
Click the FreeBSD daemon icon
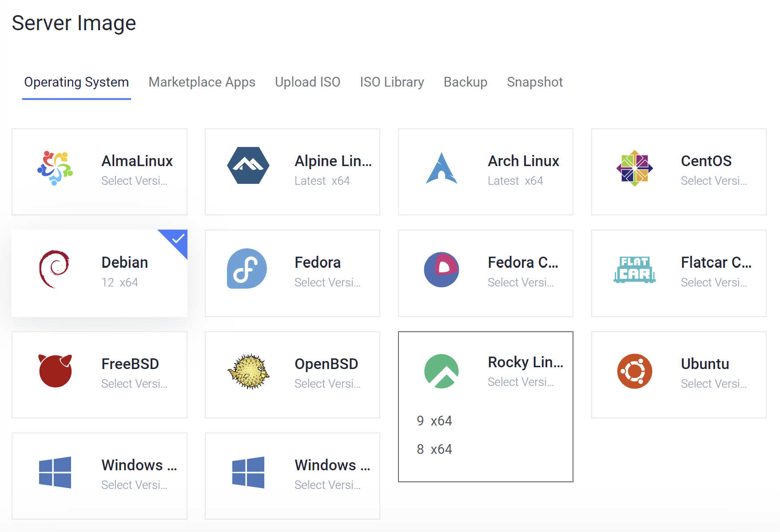(x=55, y=371)
